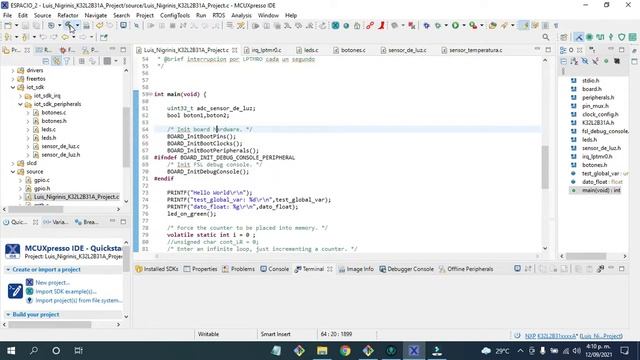Open the Installed SDKs tab
Image resolution: width=640 pixels, height=360 pixels.
click(x=157, y=269)
